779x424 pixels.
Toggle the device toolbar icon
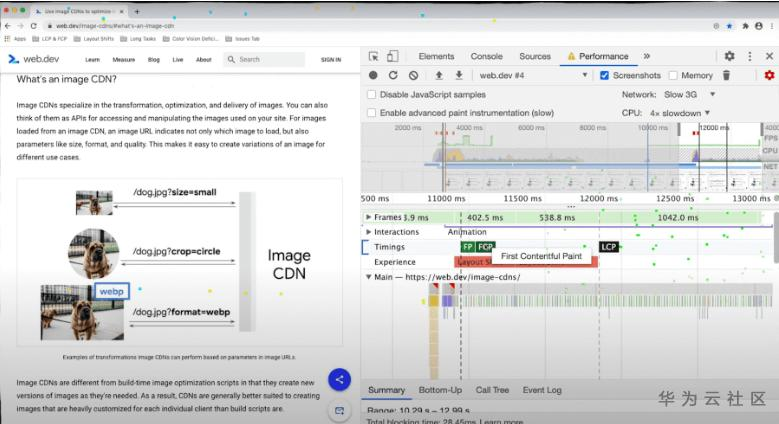pyautogui.click(x=392, y=56)
